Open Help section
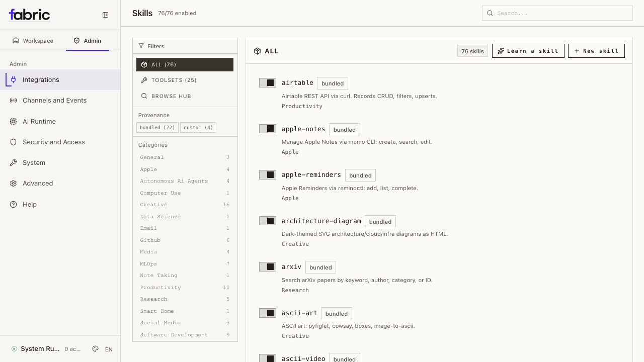The width and height of the screenshot is (644, 362). pyautogui.click(x=60, y=205)
